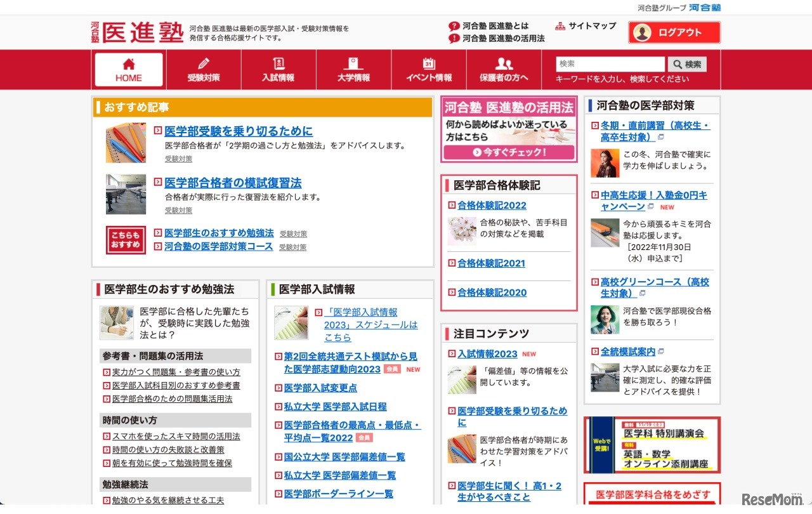Open 医学部生に聞く！高1・2生がやるべきこと link
This screenshot has height=514, width=812.
click(x=509, y=492)
